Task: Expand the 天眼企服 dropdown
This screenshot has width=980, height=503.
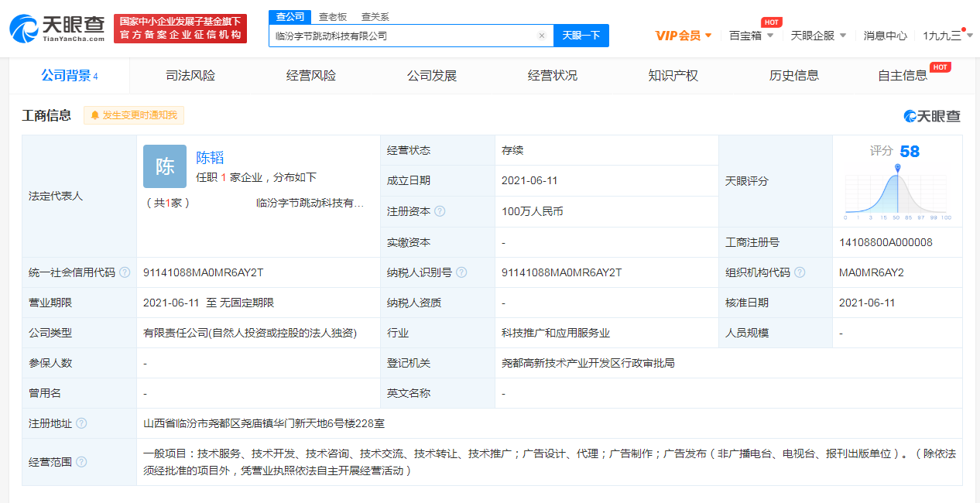Action: click(x=818, y=36)
